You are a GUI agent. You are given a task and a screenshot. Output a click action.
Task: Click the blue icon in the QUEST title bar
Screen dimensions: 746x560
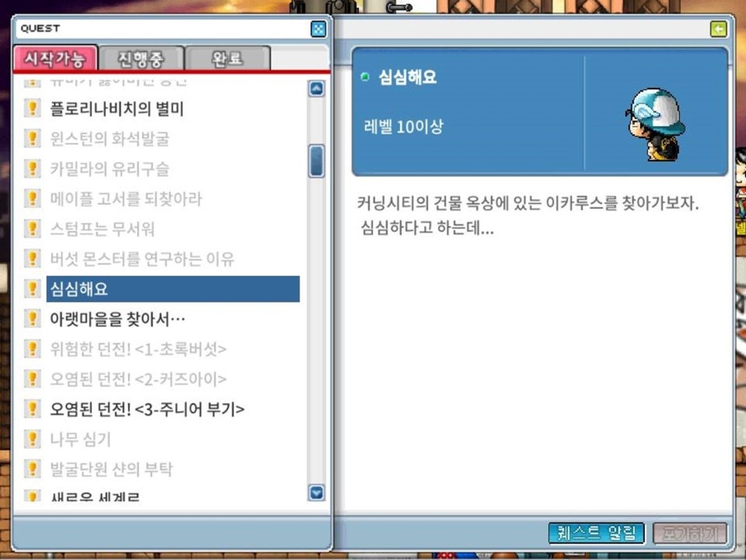coord(318,29)
